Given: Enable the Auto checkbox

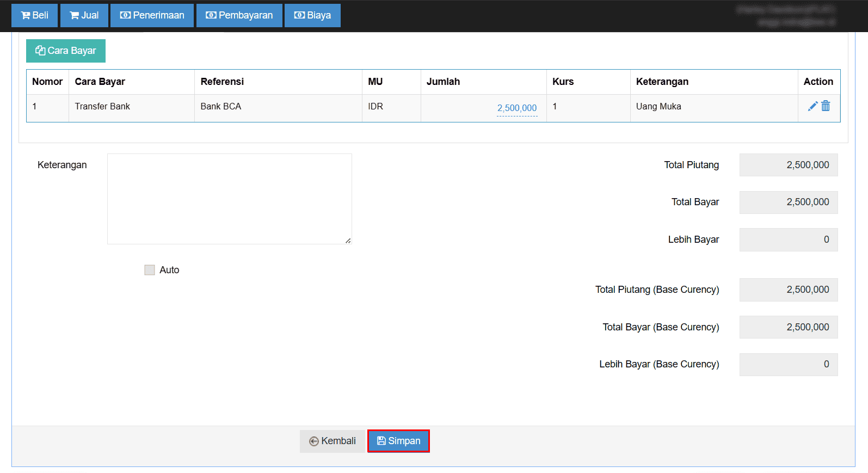Looking at the screenshot, I should coord(150,270).
